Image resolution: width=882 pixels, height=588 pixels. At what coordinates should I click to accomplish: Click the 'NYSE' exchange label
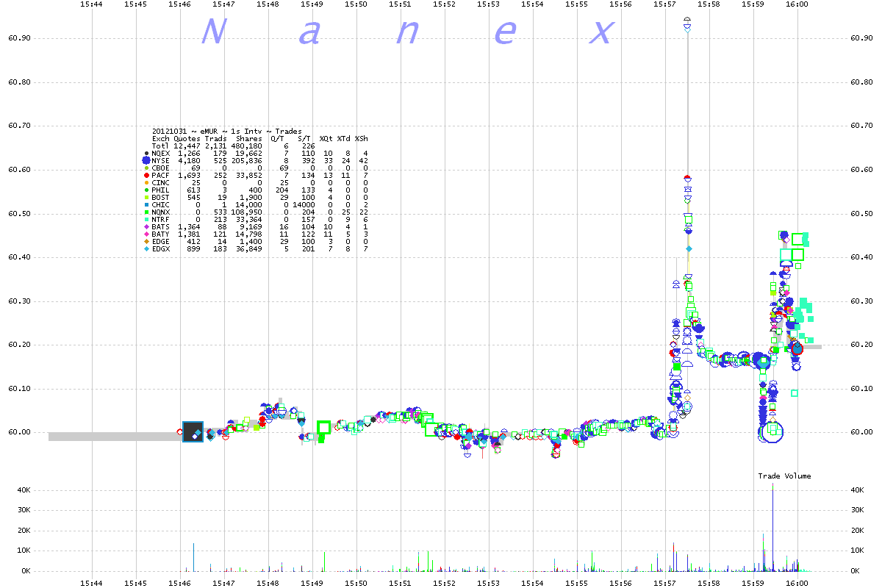pyautogui.click(x=160, y=160)
